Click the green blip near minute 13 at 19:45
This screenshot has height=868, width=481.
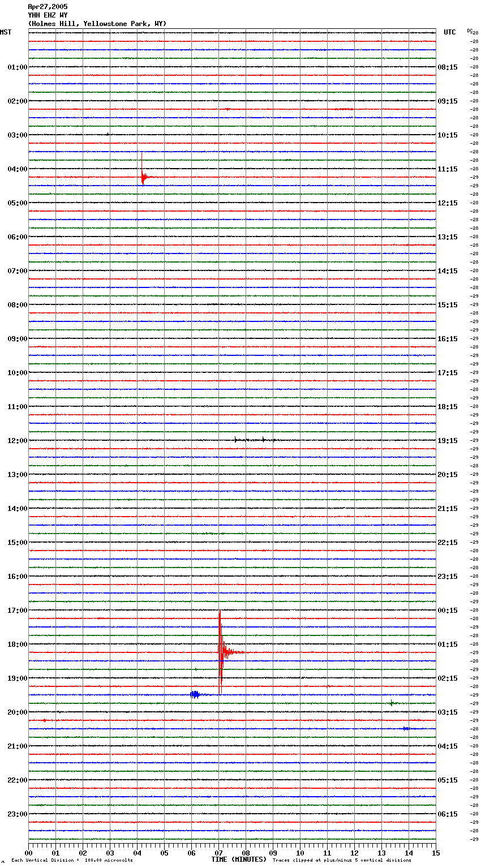point(392,703)
